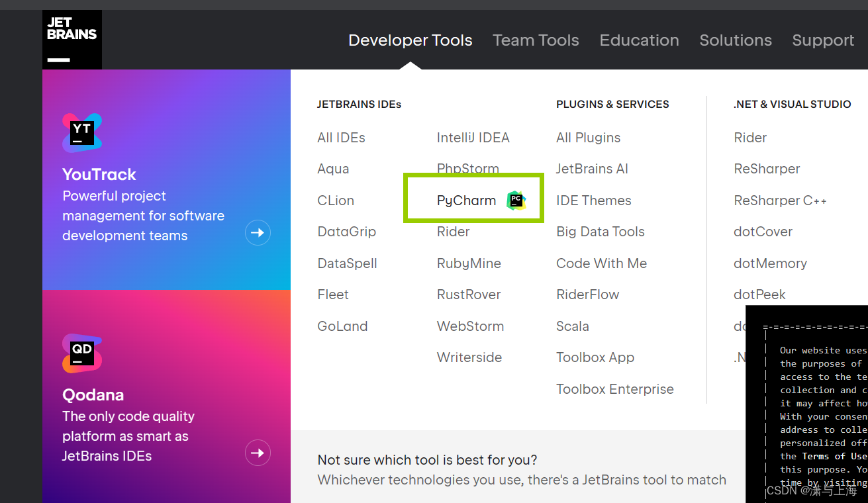Open IntelliJ IDEA link
Viewport: 868px width, 503px height.
point(473,138)
